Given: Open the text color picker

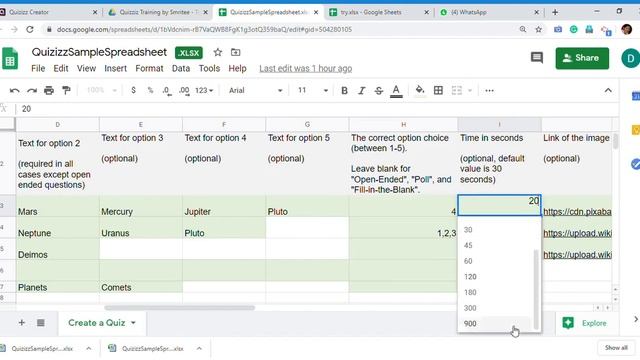Looking at the screenshot, I should (x=396, y=91).
